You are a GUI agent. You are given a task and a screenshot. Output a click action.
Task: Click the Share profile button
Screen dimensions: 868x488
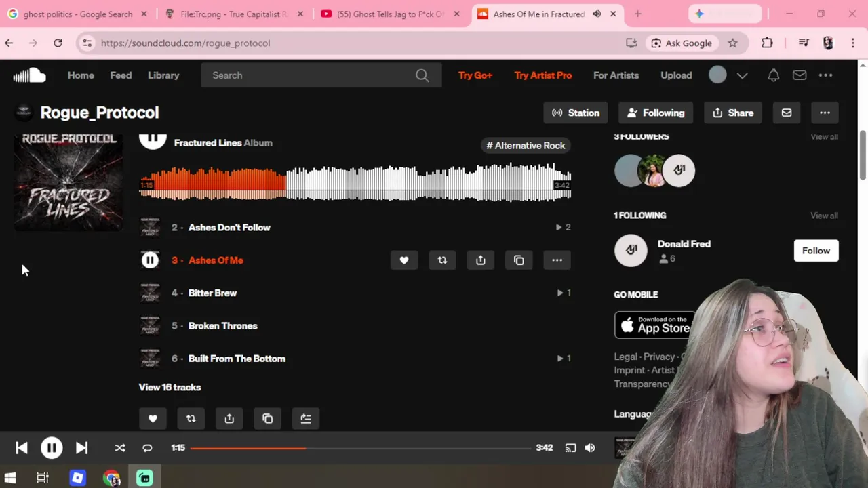[733, 113]
